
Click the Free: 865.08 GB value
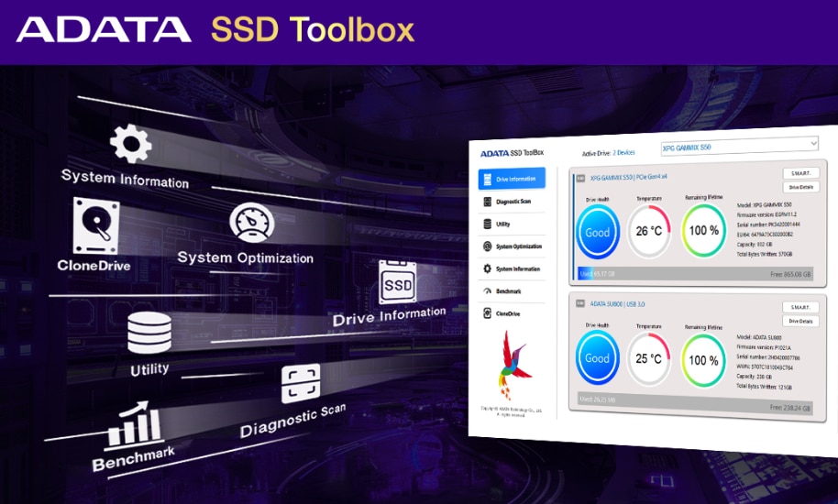(790, 274)
